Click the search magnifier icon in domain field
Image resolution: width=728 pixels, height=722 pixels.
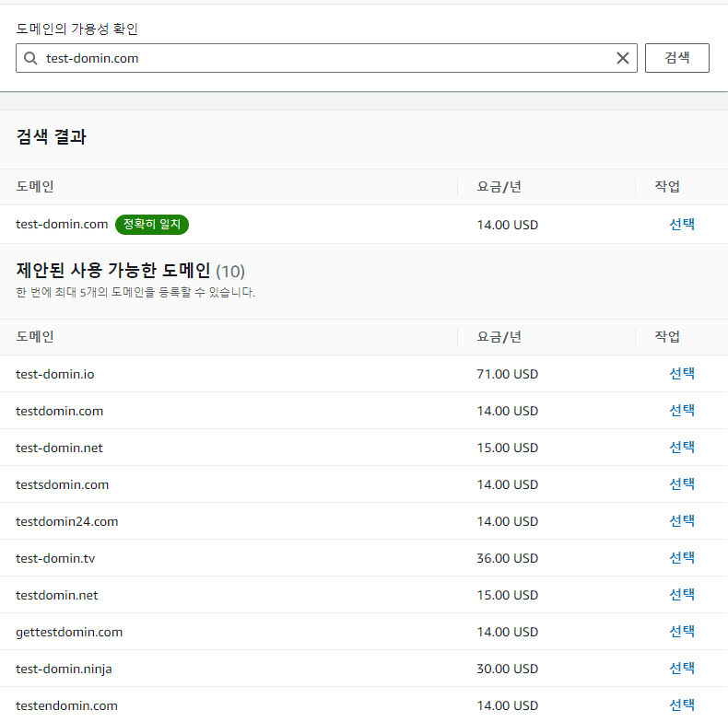[30, 58]
